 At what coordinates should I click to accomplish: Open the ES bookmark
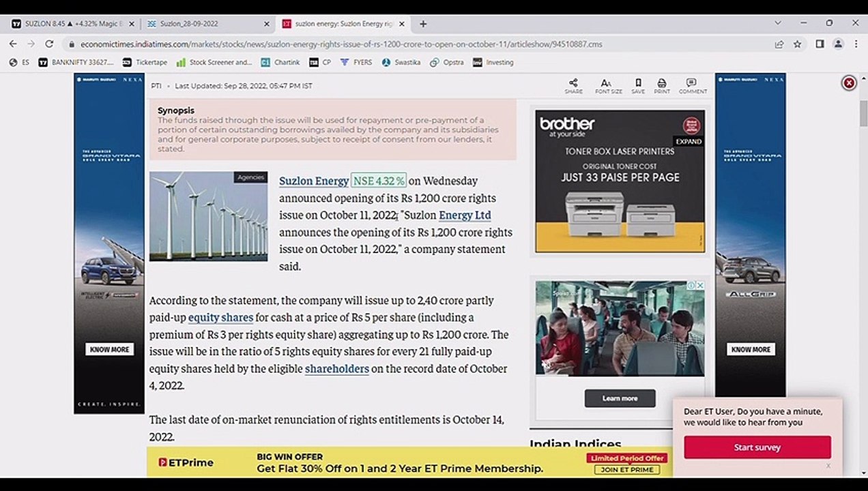point(19,62)
